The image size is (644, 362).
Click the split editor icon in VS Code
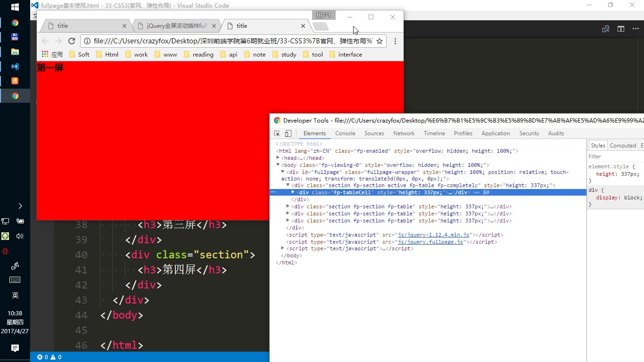(x=621, y=29)
